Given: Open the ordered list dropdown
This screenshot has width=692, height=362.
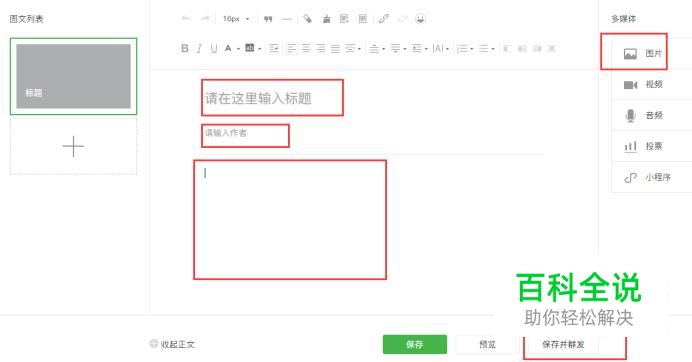Looking at the screenshot, I should [x=464, y=48].
